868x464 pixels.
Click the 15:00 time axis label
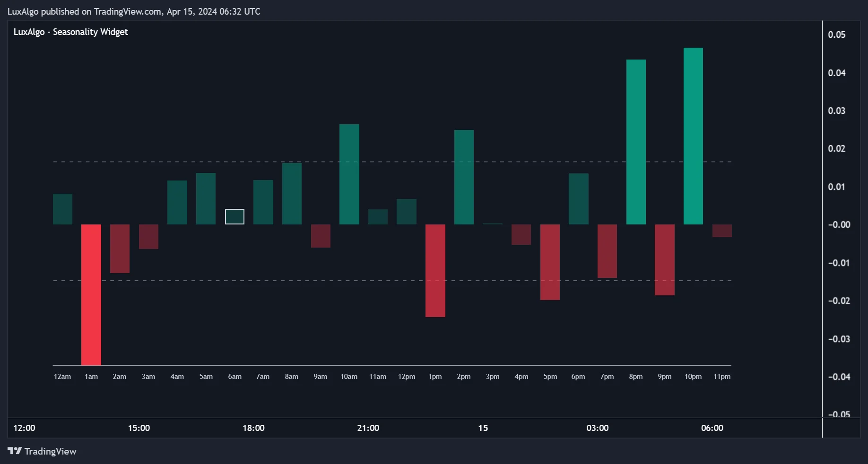tap(139, 428)
